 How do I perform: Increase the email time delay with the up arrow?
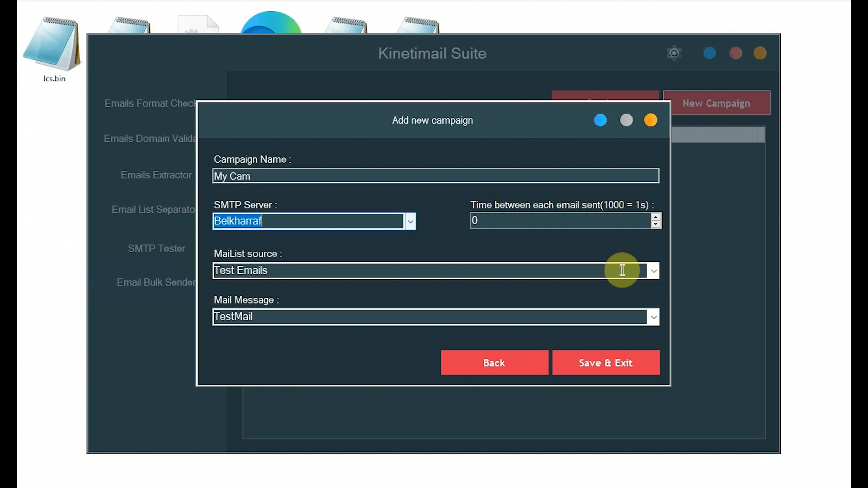point(656,217)
